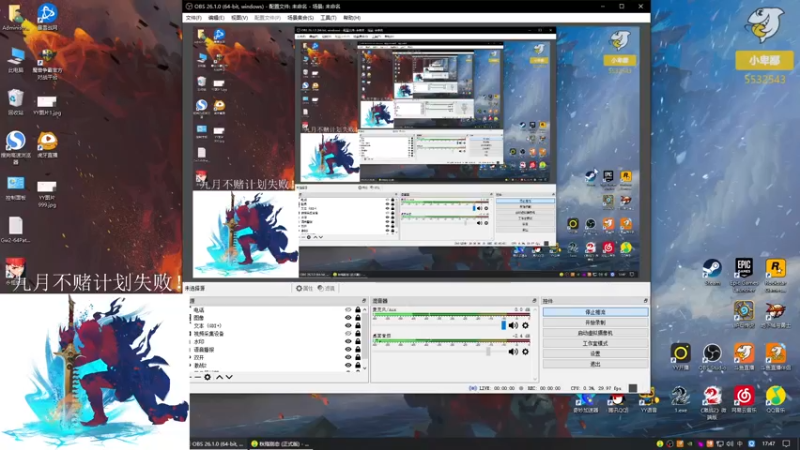800x450 pixels.
Task: Click OBS 26.1.0 taskbar button
Action: pyautogui.click(x=218, y=444)
